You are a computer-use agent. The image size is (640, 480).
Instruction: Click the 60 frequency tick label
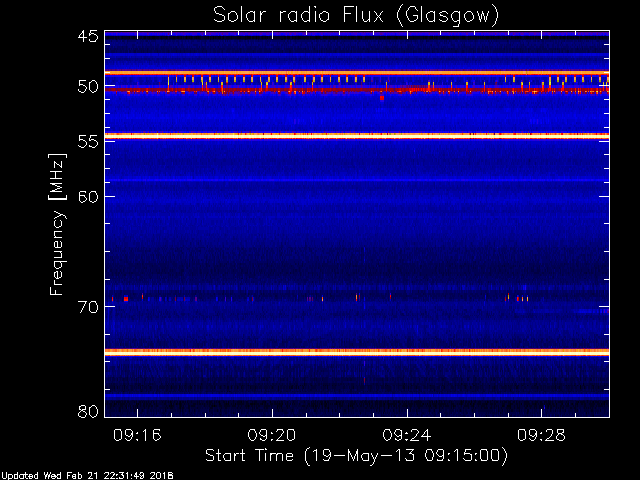[88, 197]
